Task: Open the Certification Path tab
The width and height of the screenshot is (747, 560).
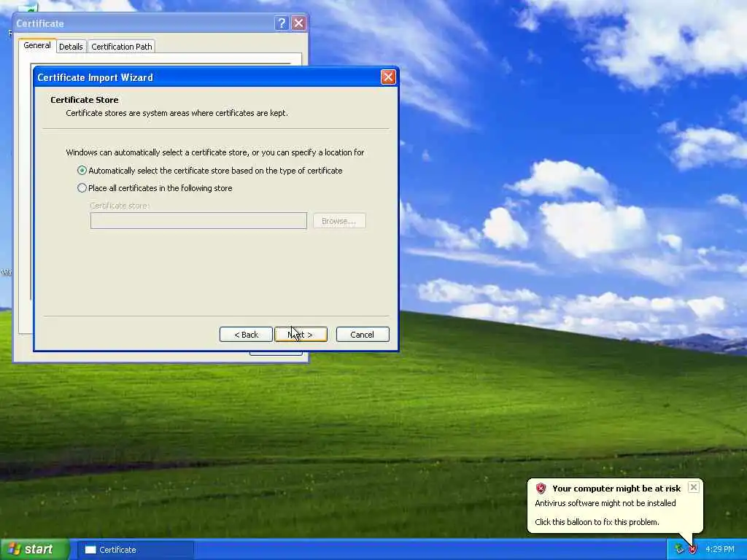Action: point(122,47)
